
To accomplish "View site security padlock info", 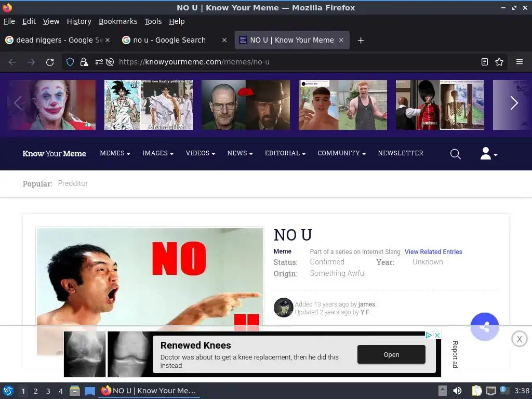I will coord(84,62).
